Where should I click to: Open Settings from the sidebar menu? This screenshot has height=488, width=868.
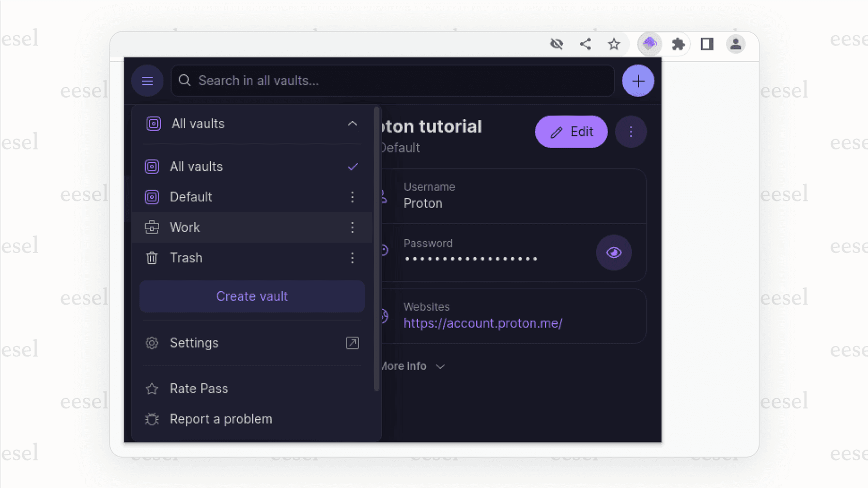[194, 343]
